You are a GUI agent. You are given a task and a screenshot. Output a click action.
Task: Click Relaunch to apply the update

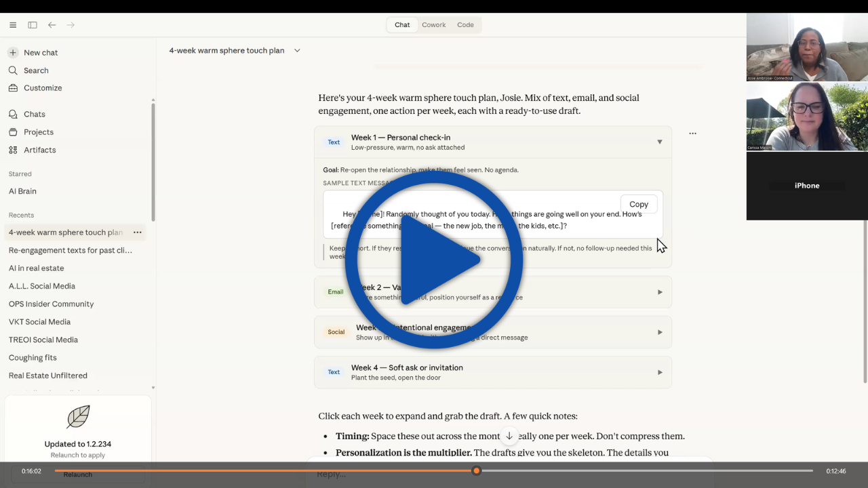78,474
